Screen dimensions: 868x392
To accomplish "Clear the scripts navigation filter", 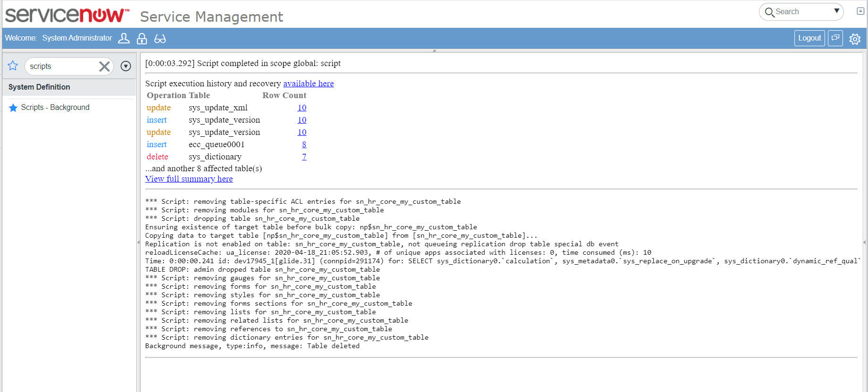I will tap(104, 67).
